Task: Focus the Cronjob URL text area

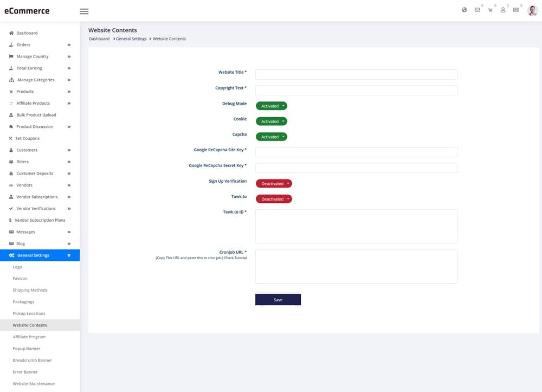Action: coord(356,266)
